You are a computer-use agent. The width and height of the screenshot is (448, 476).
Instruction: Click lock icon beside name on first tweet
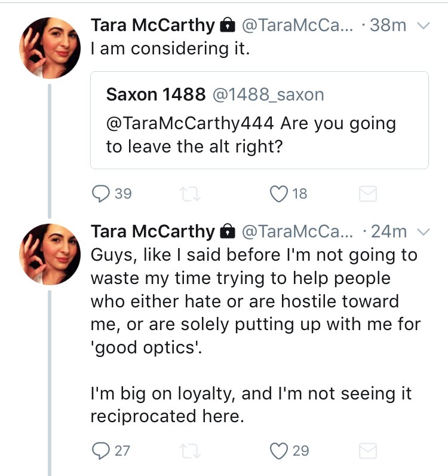click(226, 25)
